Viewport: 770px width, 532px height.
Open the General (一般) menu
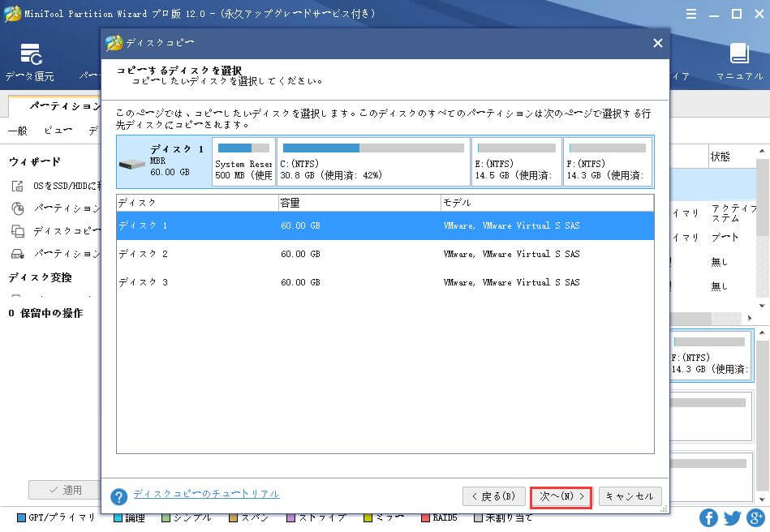[18, 131]
